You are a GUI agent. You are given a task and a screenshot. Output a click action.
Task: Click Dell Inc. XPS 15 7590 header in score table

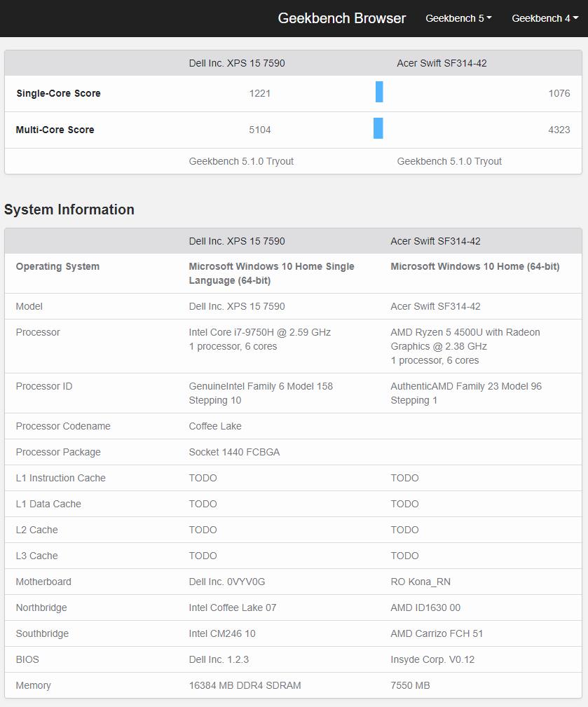[x=237, y=63]
